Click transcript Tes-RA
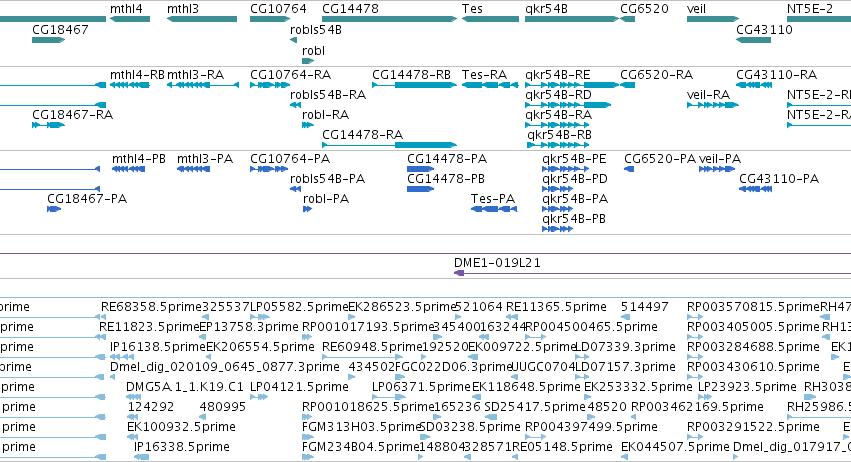851x462 pixels. 484,75
